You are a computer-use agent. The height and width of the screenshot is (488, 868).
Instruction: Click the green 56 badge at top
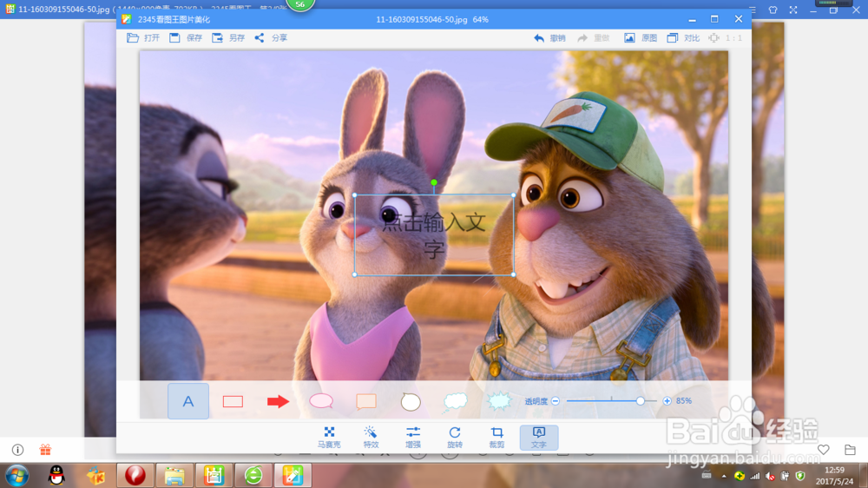pos(300,4)
